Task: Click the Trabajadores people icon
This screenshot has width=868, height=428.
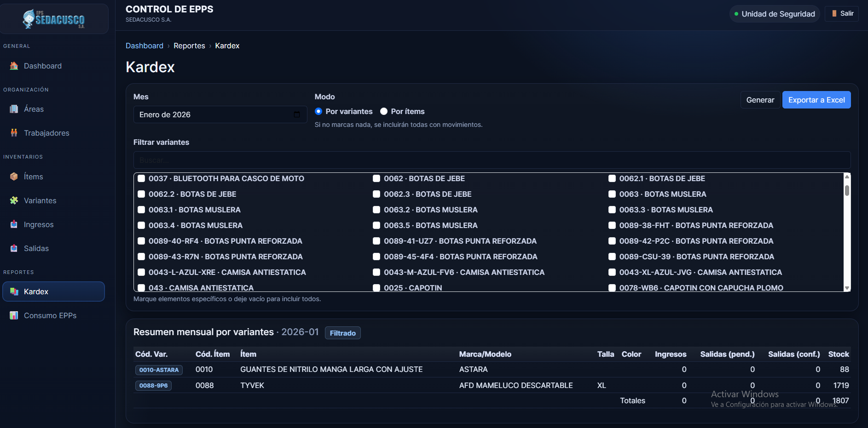Action: (14, 133)
